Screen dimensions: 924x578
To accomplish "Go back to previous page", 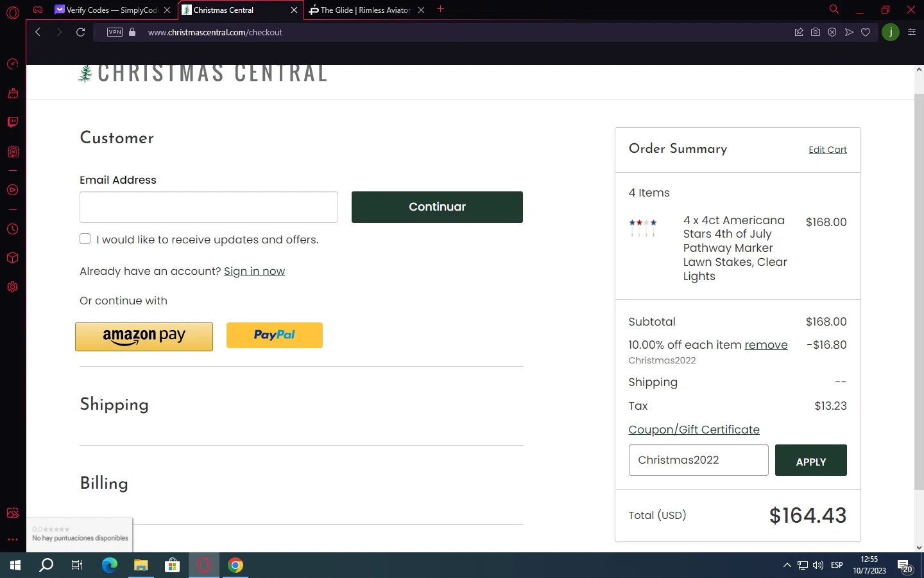I will [38, 32].
